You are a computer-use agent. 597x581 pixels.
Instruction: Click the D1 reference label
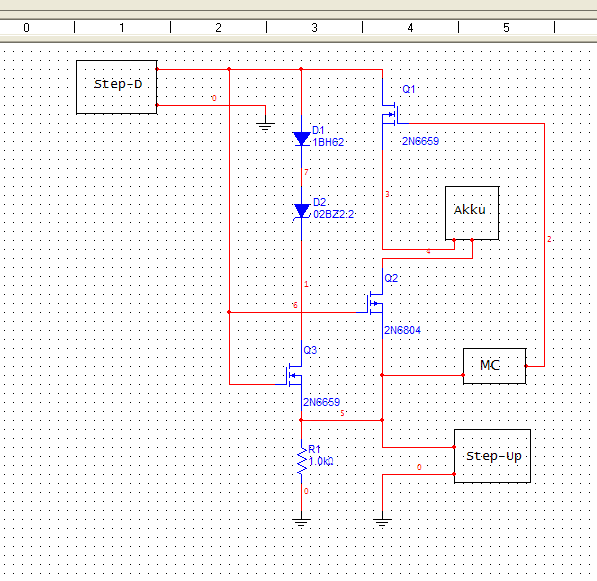pyautogui.click(x=318, y=130)
